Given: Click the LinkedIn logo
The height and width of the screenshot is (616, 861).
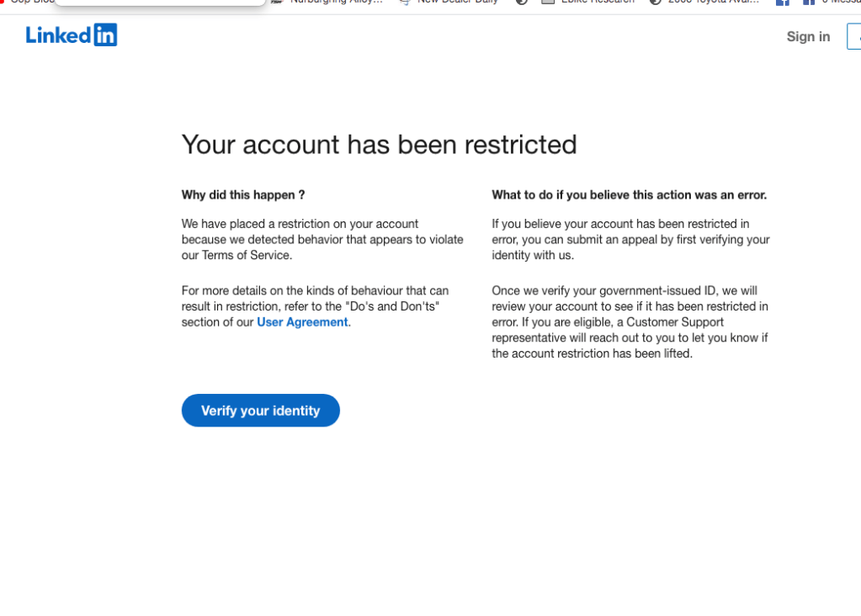Looking at the screenshot, I should (72, 35).
